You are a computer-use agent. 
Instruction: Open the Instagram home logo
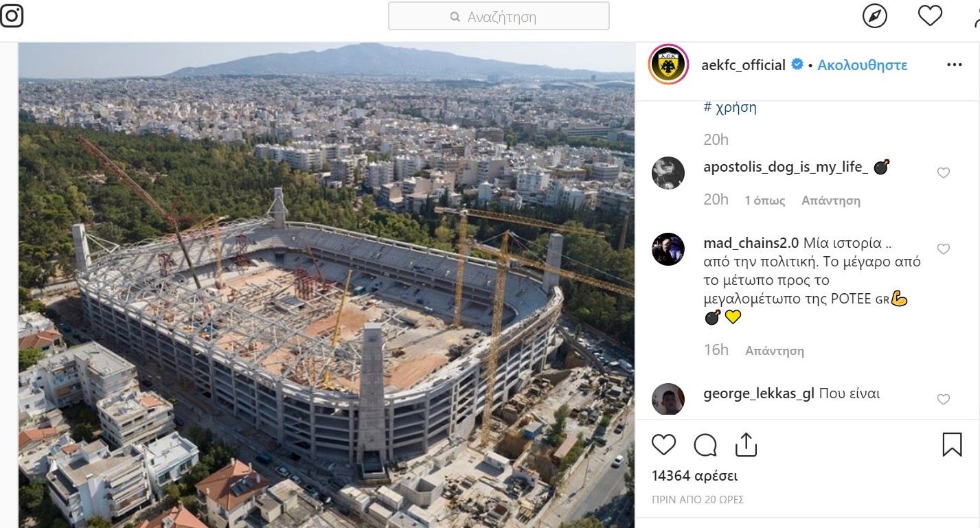[11, 15]
